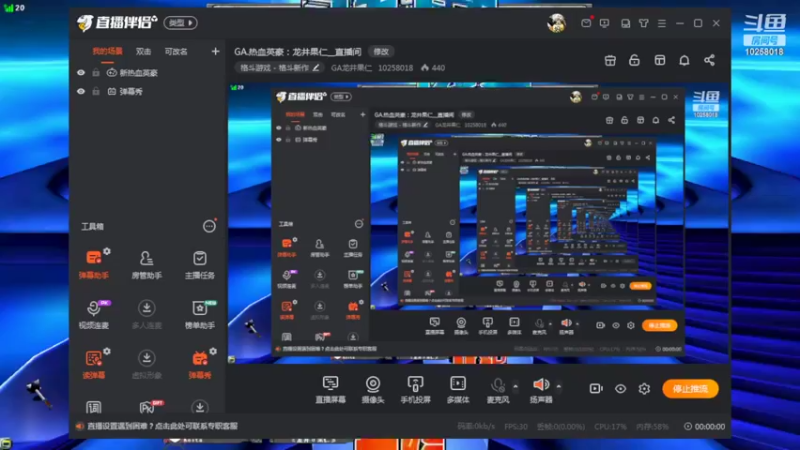Add 手机投屏 phone casting source

pos(415,389)
